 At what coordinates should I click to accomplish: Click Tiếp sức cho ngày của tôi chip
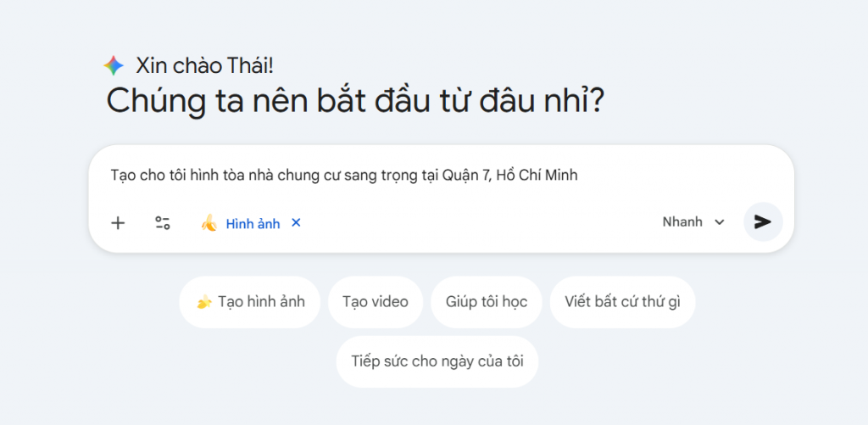click(437, 361)
